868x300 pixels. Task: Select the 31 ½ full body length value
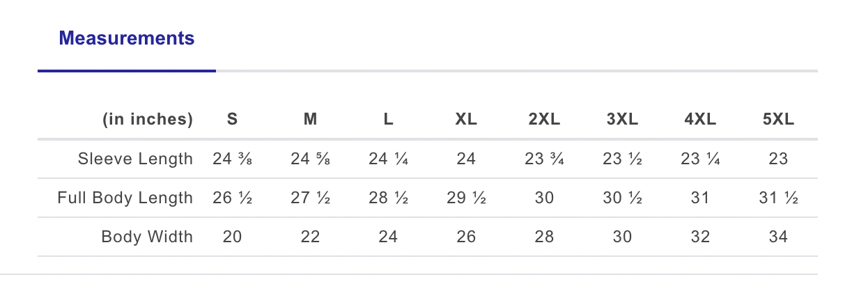pyautogui.click(x=778, y=198)
